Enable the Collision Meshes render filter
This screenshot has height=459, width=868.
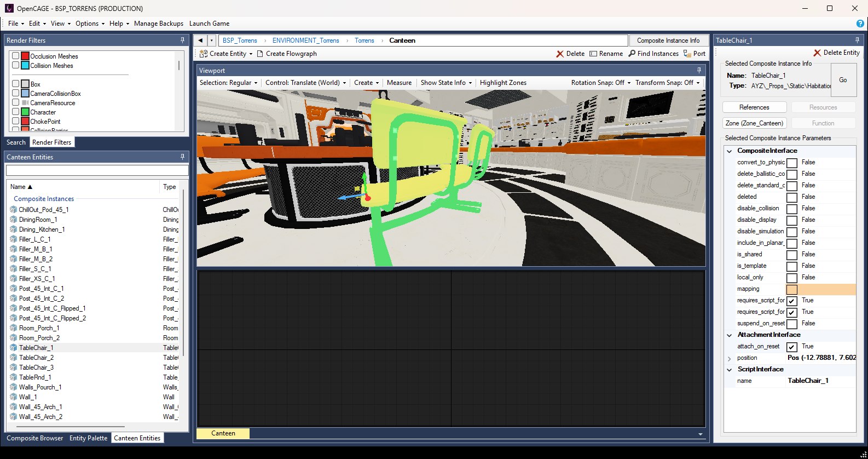pyautogui.click(x=16, y=65)
